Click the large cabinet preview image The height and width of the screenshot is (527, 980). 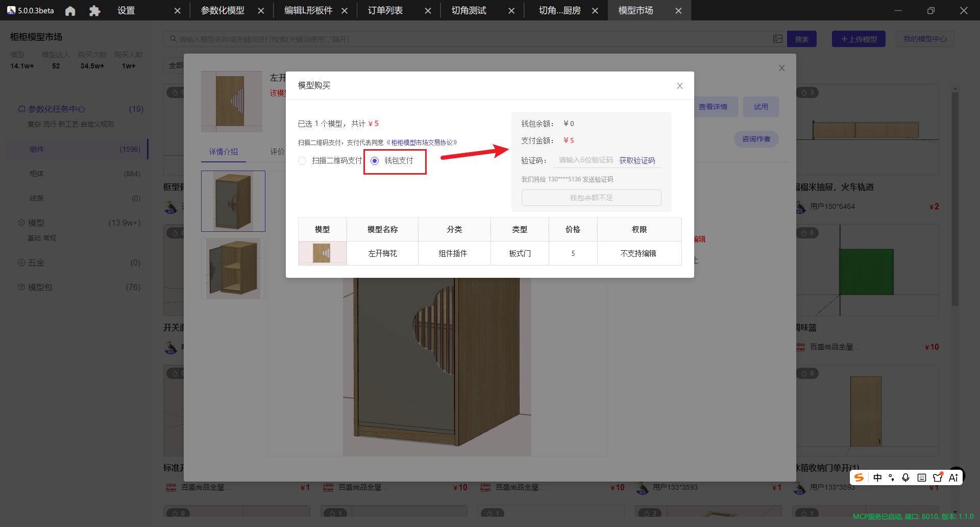pos(437,367)
